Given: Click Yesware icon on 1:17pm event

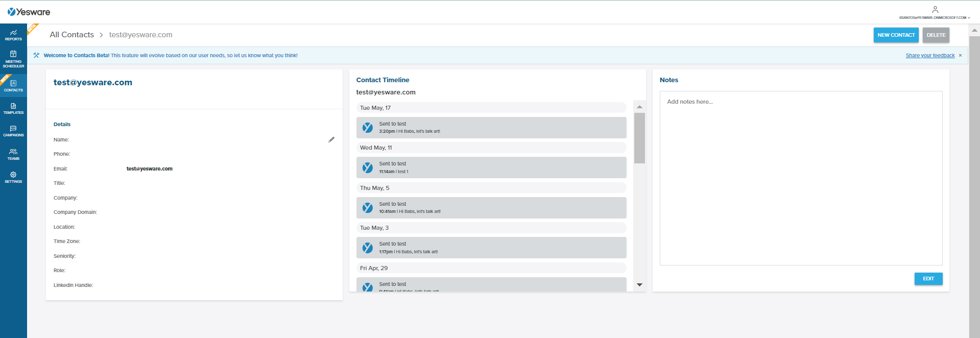Looking at the screenshot, I should (x=368, y=248).
